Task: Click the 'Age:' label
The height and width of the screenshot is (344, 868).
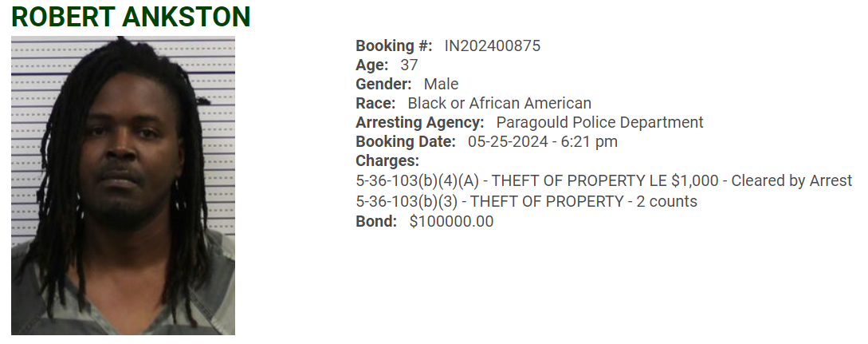Action: 372,65
